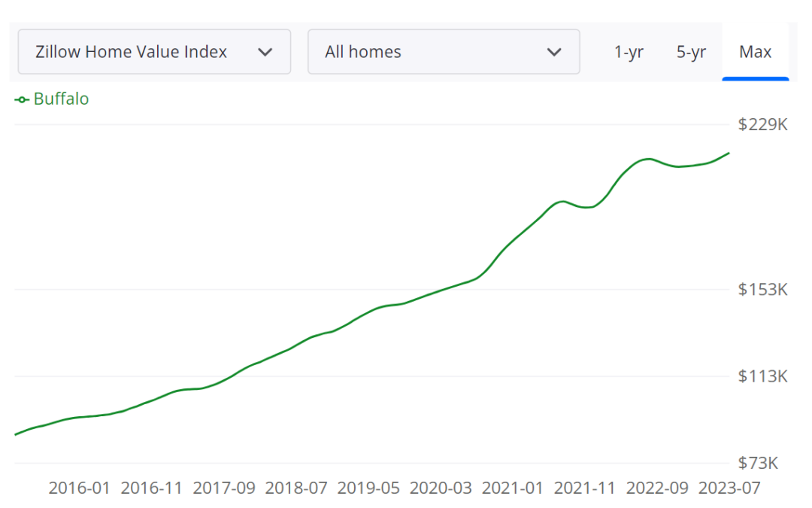Screen dimensions: 812x508
Task: Enable the Max time range view
Action: [x=755, y=52]
